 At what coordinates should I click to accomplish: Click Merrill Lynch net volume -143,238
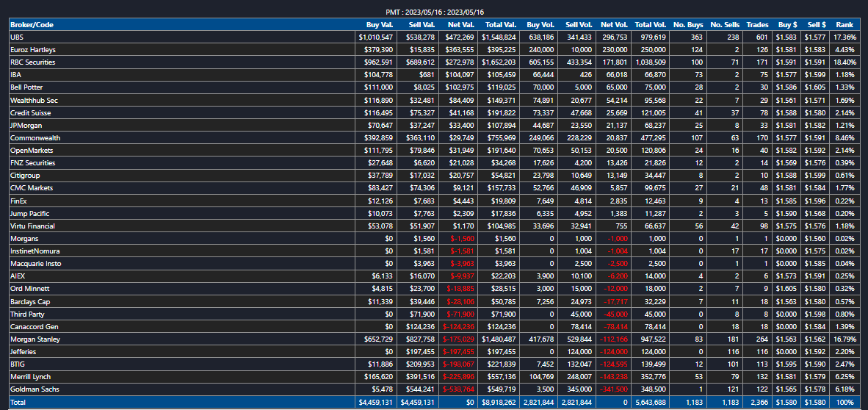[615, 378]
